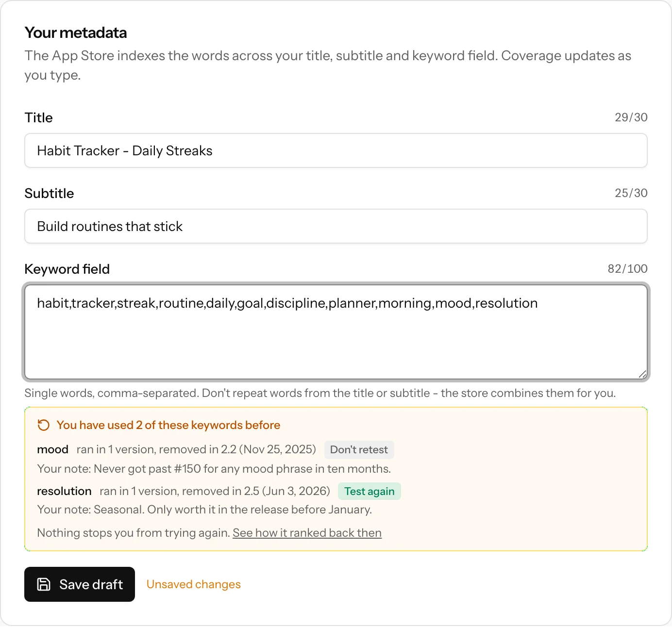Focus the Subtitle input field
Screen dimensions: 672x627
336,226
